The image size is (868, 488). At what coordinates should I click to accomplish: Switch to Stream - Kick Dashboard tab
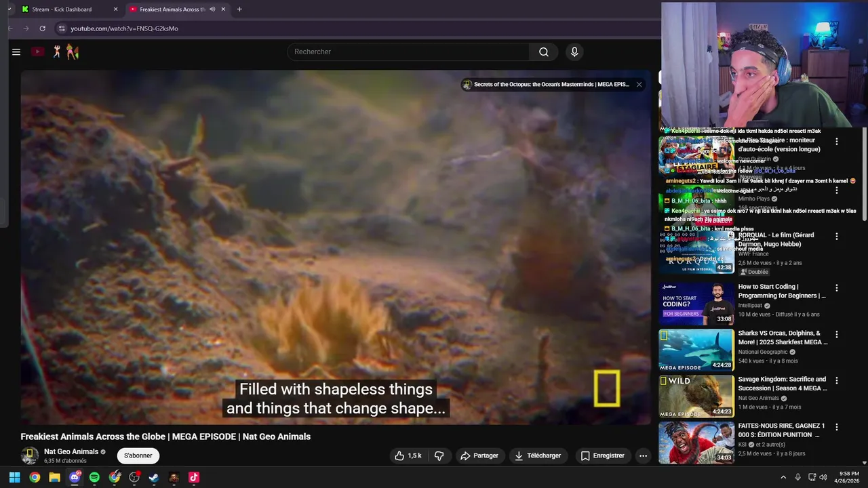[x=68, y=9]
